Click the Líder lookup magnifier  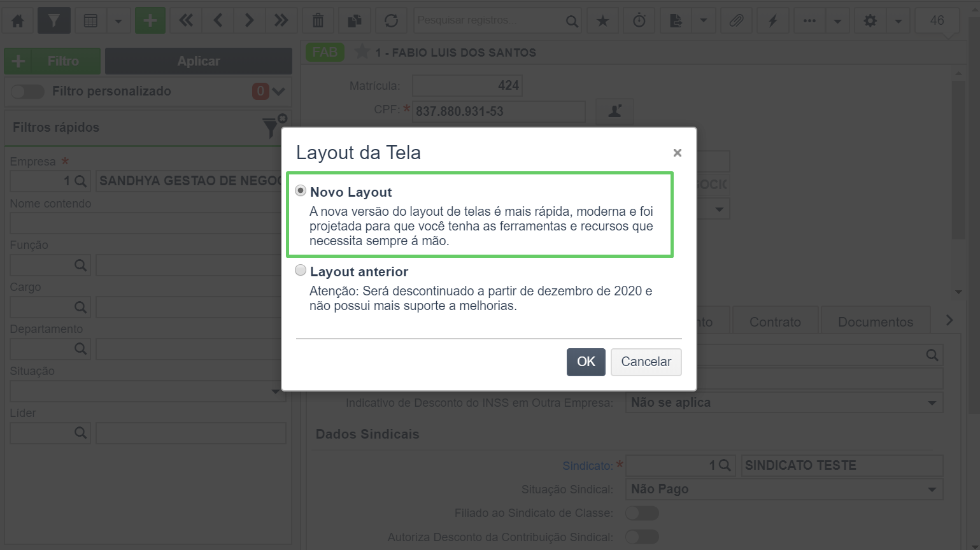(80, 433)
